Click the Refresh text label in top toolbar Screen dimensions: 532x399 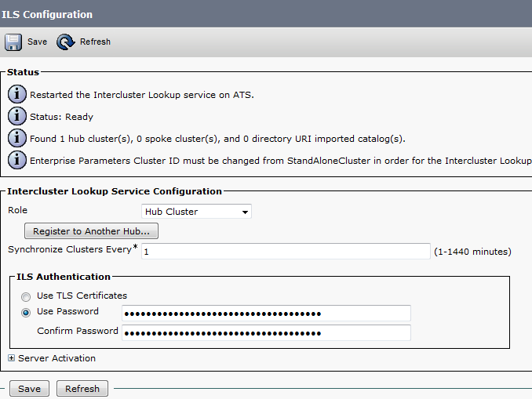click(95, 42)
